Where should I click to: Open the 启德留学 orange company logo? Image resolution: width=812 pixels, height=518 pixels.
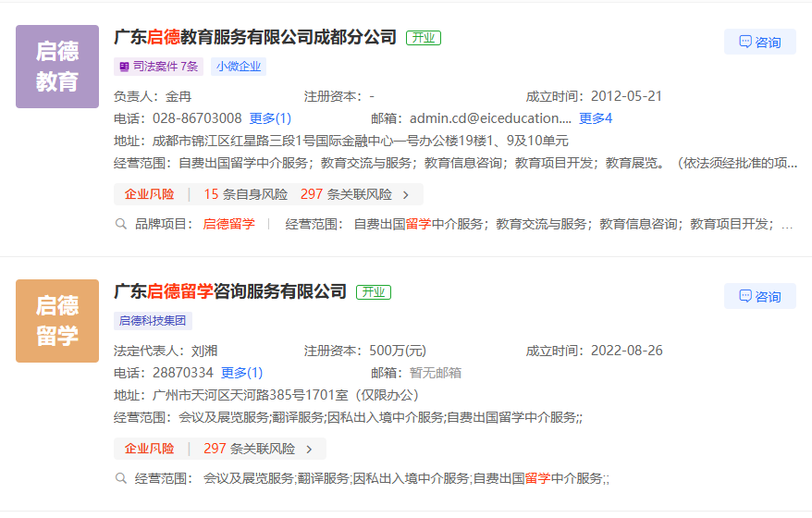[x=57, y=321]
